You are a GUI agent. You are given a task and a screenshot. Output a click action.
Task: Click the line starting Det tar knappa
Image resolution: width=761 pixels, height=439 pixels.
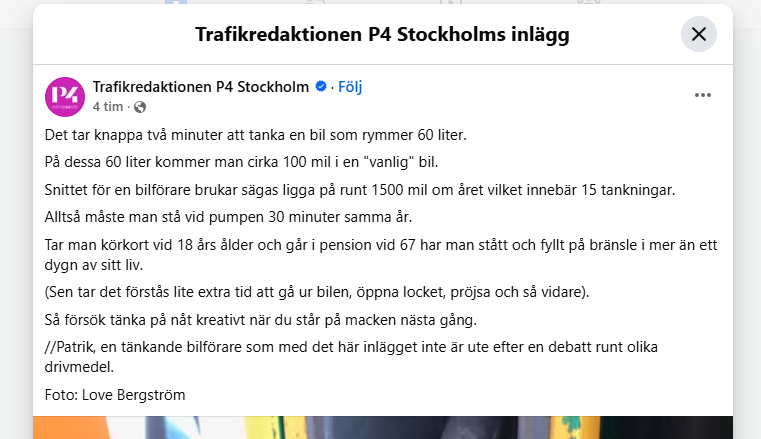(255, 135)
